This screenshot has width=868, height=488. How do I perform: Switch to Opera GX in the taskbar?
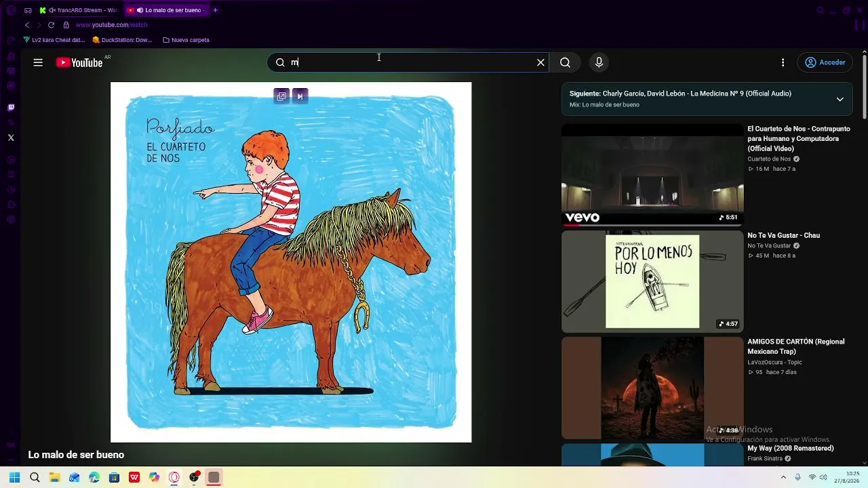(x=174, y=477)
